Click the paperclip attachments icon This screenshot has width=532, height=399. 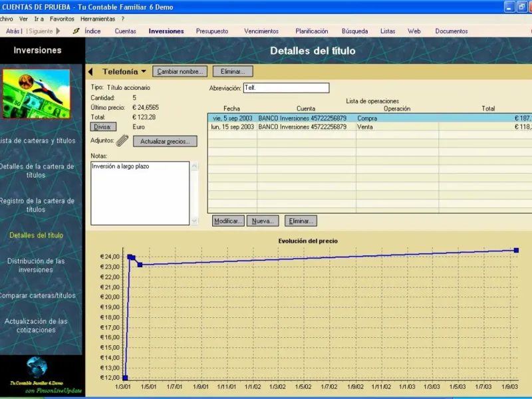[122, 140]
